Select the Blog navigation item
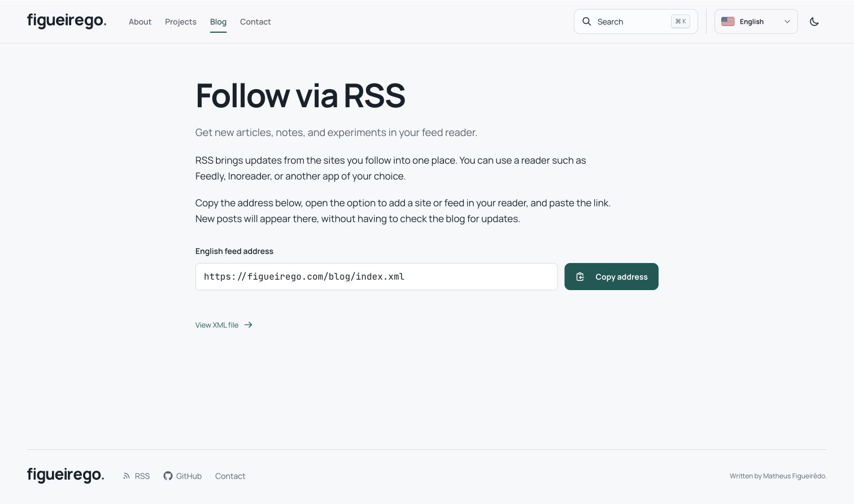Screen dimensions: 854x504 (218, 21)
